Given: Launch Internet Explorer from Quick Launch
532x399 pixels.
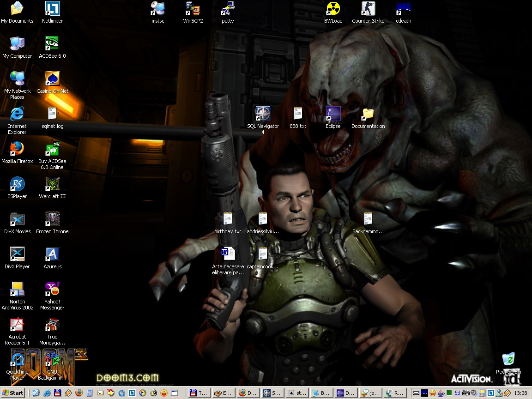Looking at the screenshot, I should 47,393.
